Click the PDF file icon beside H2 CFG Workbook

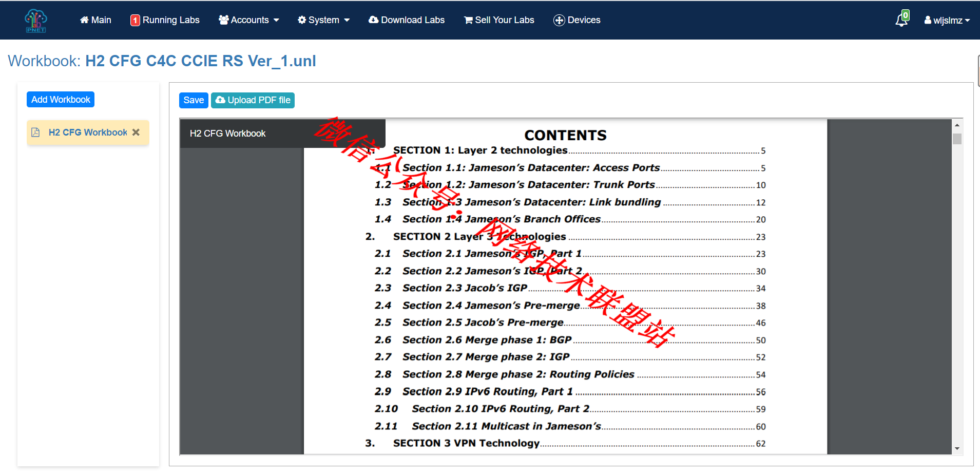(x=35, y=132)
